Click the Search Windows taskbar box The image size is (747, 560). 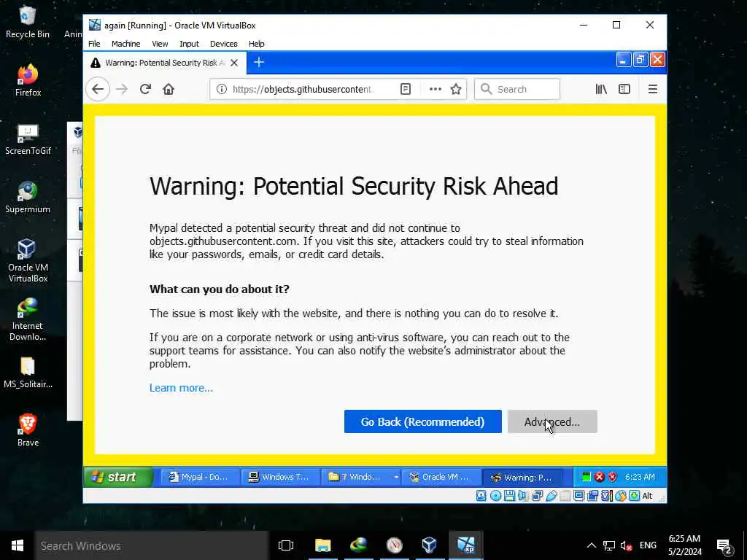click(152, 545)
